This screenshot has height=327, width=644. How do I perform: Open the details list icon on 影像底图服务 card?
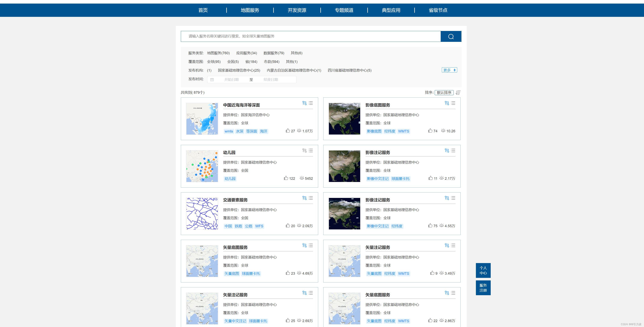coord(453,103)
